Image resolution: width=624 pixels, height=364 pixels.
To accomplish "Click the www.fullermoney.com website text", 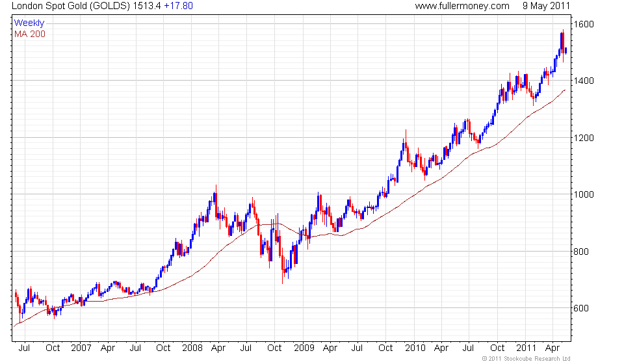I will coord(462,6).
